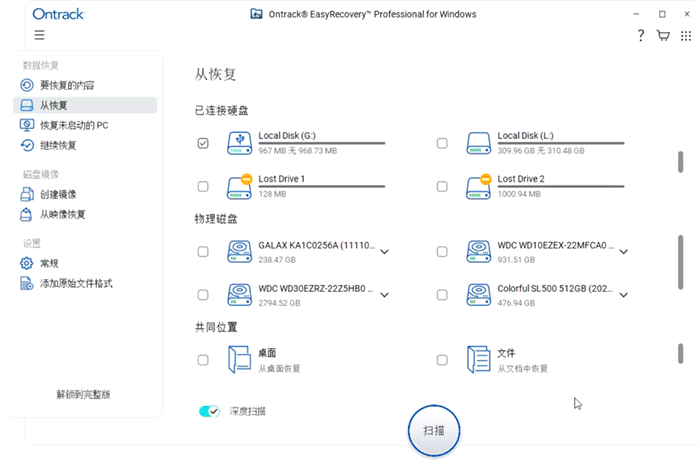Click the Lost Drive 2 drive icon
Viewport: 700px width, 462px height.
[479, 186]
